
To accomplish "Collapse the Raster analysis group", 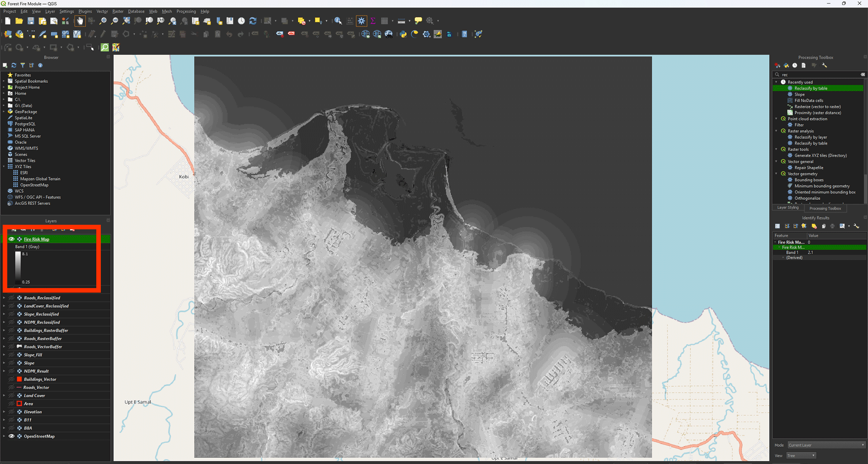I will coord(777,131).
